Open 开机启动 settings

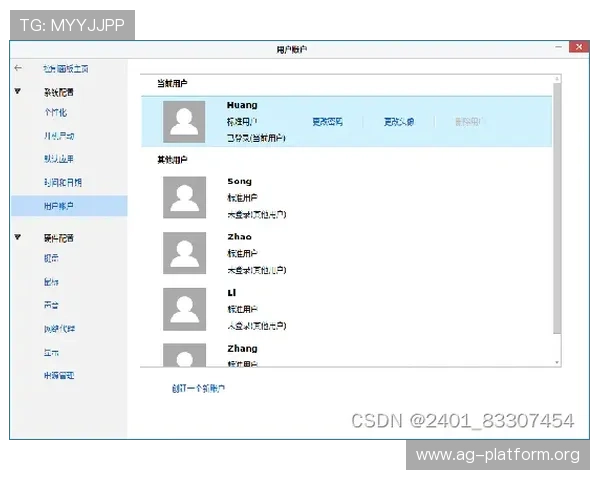point(59,136)
